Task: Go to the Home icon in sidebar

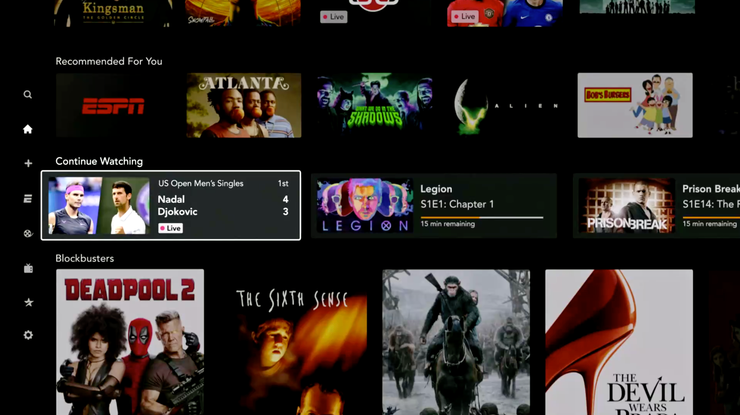Action: point(28,129)
